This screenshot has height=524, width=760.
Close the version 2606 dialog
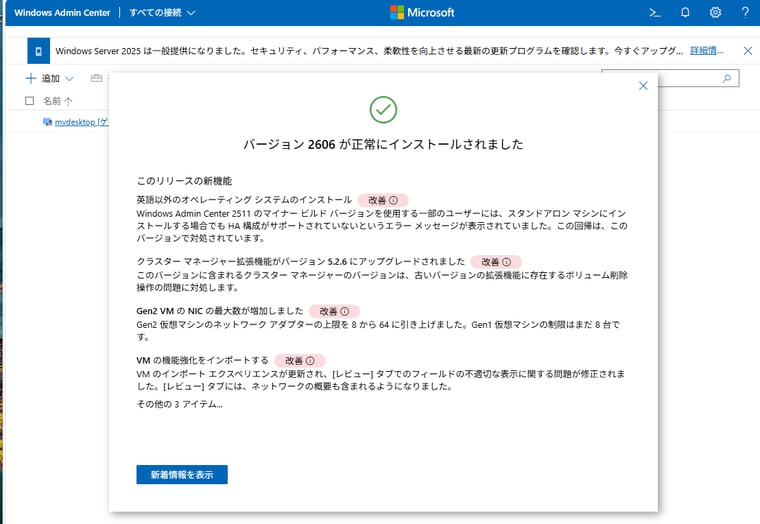(643, 86)
